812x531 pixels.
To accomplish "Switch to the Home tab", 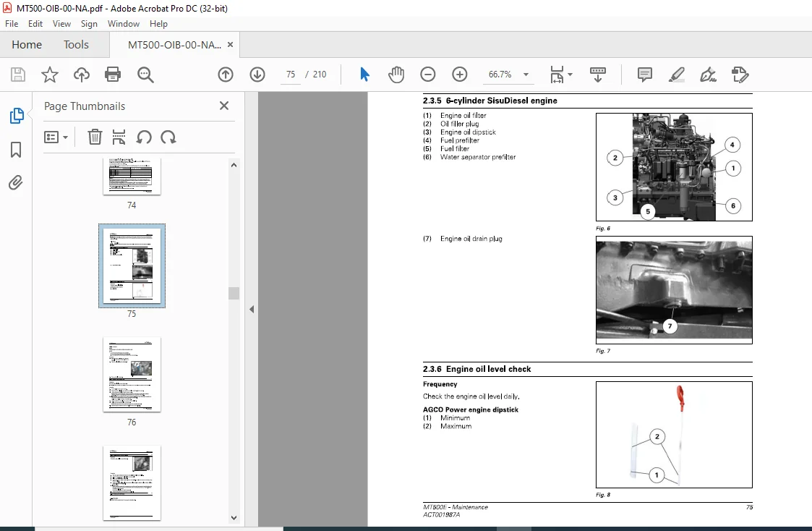I will (x=27, y=45).
